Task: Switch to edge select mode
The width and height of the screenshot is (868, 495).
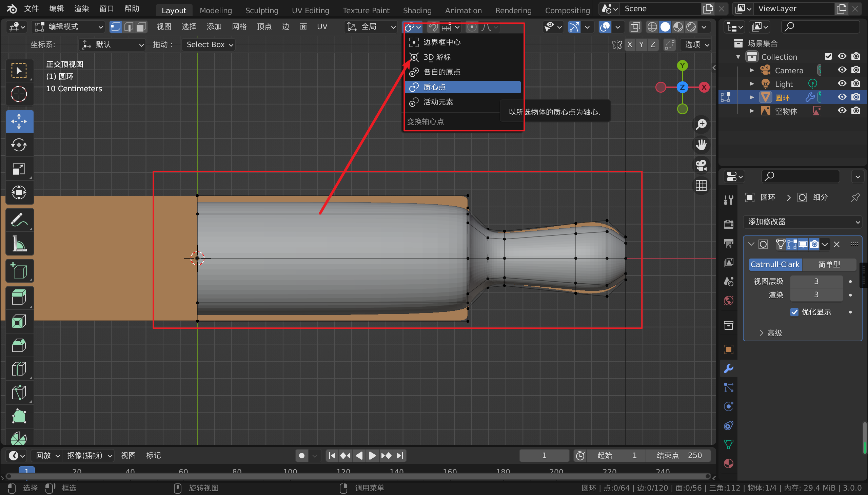Action: click(129, 27)
